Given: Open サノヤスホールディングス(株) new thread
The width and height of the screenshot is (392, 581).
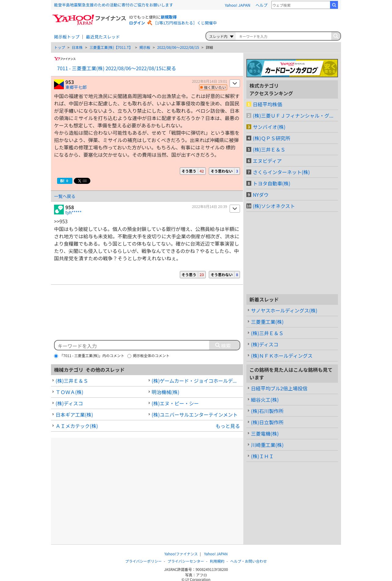Looking at the screenshot, I should pyautogui.click(x=284, y=311).
